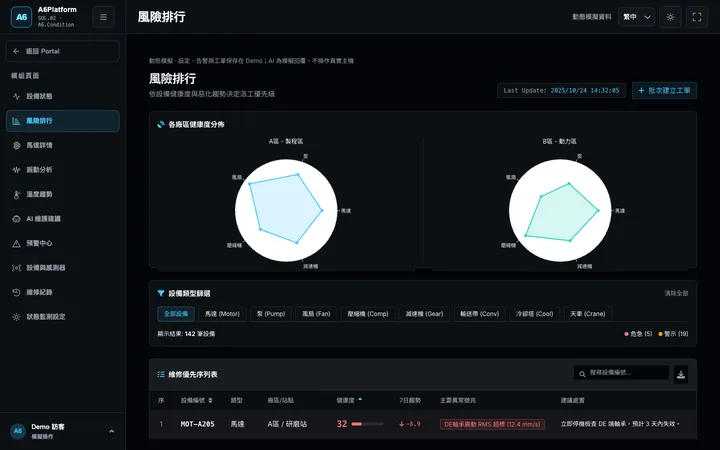Click 各廠區健康度分佈 panel icon
This screenshot has height=450, width=720.
click(161, 124)
